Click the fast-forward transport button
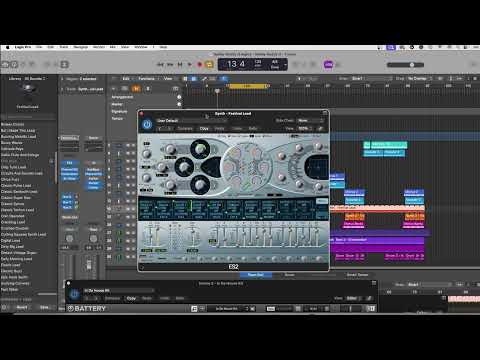The height and width of the screenshot is (360, 480). coord(170,64)
